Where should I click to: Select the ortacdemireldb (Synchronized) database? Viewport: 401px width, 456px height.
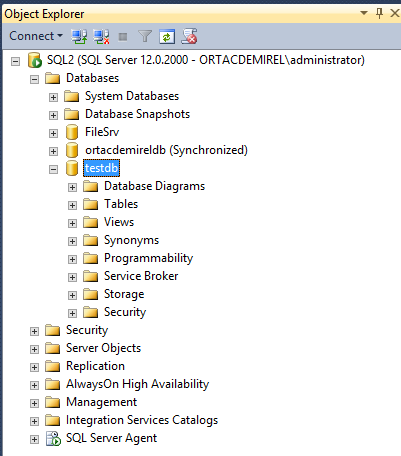[166, 150]
